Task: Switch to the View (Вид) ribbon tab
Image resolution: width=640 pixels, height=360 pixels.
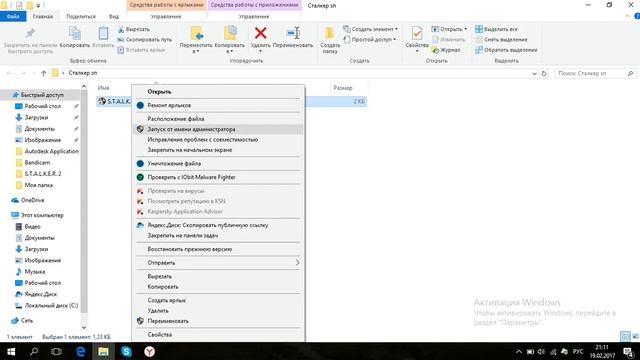Action: pyautogui.click(x=114, y=16)
